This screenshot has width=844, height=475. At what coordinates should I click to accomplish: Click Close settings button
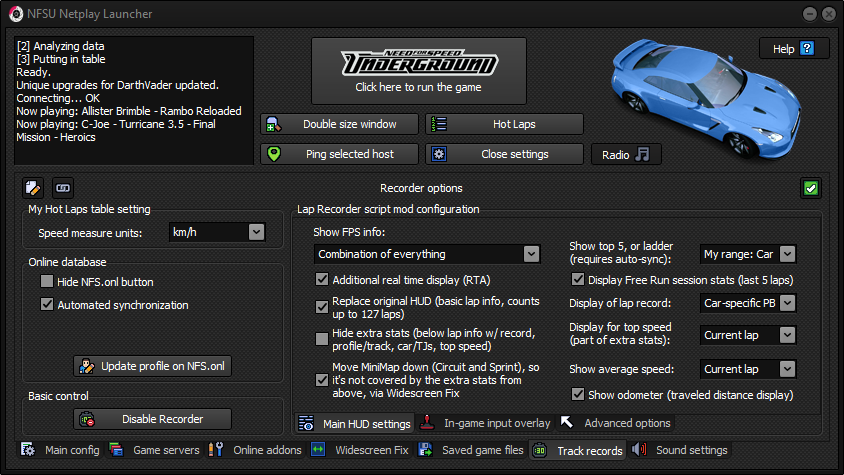504,154
